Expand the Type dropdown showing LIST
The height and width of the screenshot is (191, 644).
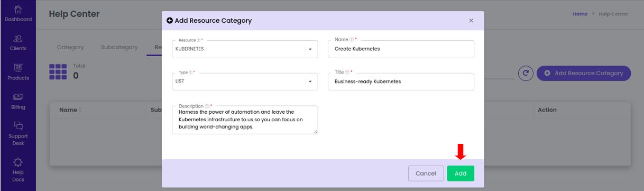pos(310,81)
